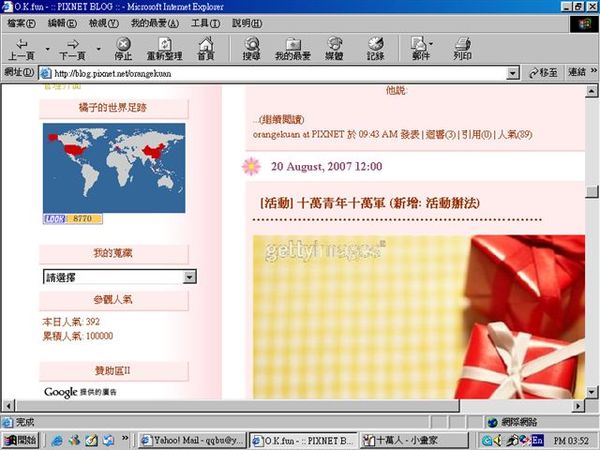
Task: Click the 我的蒐藏 sidebar heading
Action: [113, 253]
